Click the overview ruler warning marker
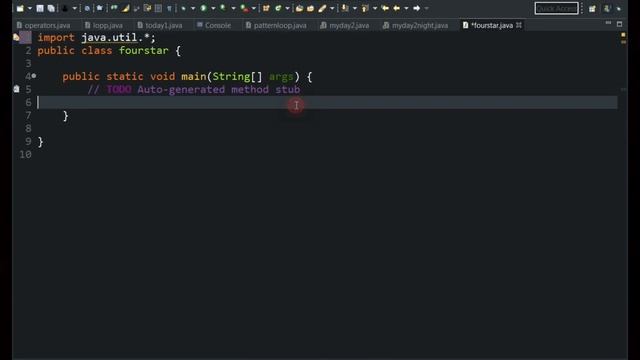The image size is (640, 360). (623, 35)
